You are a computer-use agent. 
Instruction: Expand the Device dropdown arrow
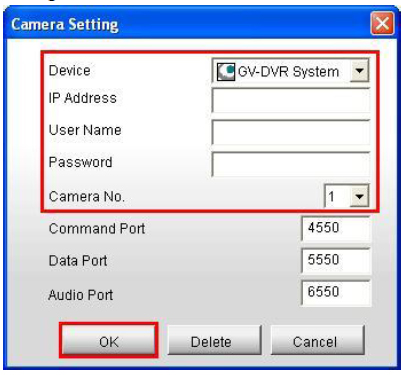pyautogui.click(x=359, y=71)
